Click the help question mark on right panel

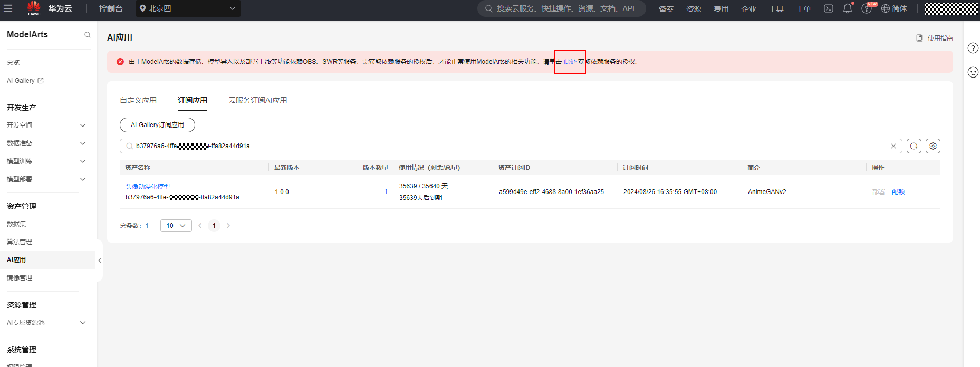tap(973, 48)
